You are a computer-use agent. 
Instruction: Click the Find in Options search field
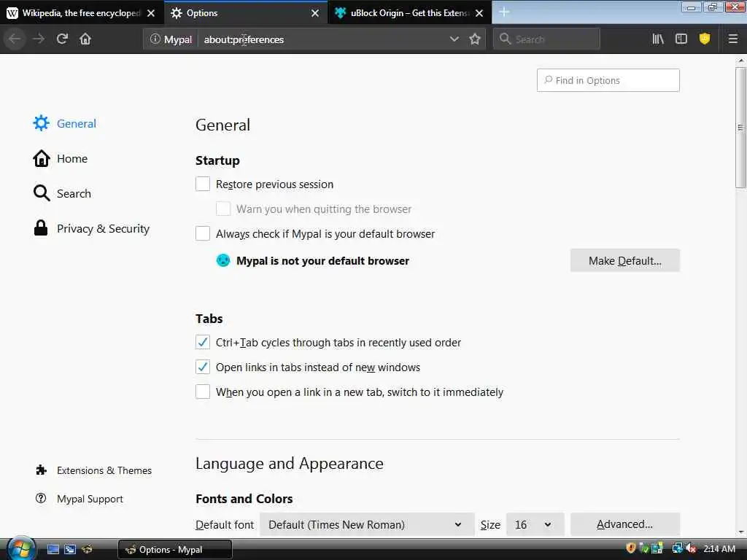608,80
